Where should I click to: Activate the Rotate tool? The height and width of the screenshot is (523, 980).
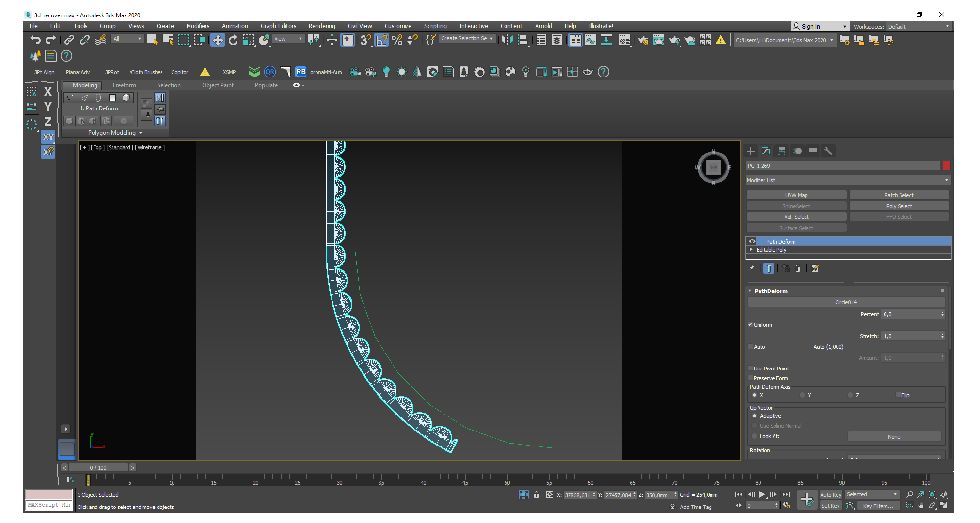click(x=233, y=40)
